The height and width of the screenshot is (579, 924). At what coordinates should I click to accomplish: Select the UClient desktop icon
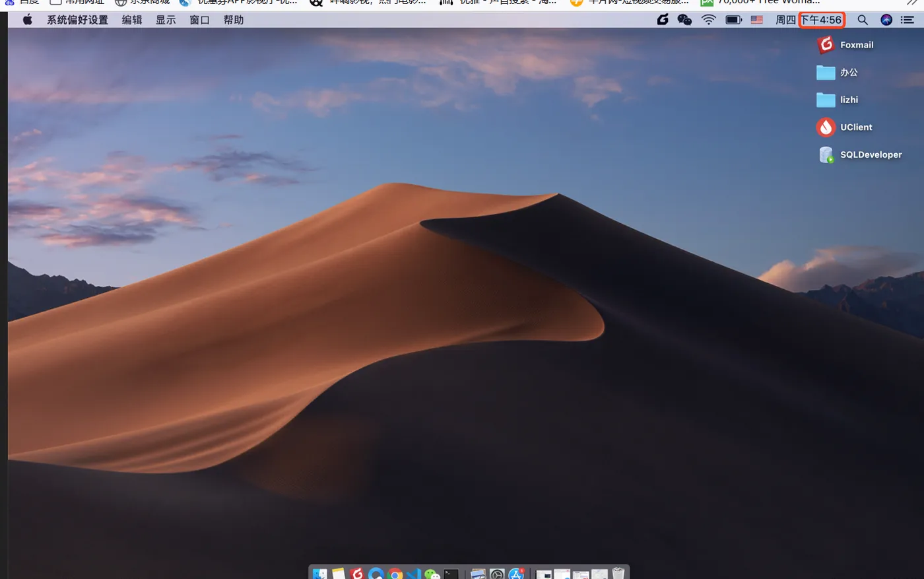(845, 127)
